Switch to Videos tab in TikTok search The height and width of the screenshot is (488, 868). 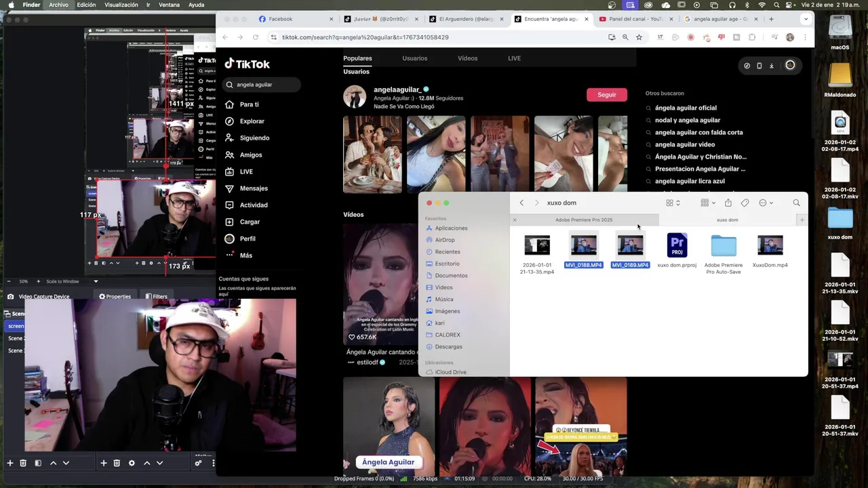click(467, 58)
